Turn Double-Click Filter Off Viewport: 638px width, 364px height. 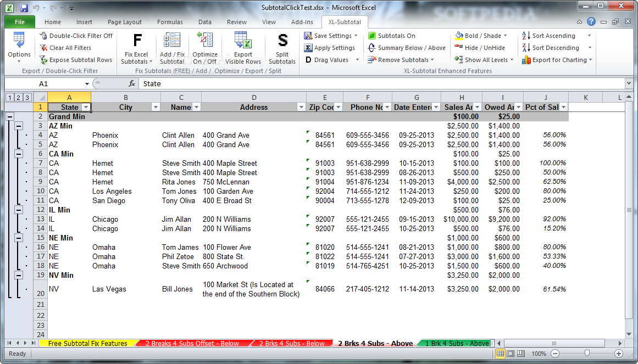76,36
